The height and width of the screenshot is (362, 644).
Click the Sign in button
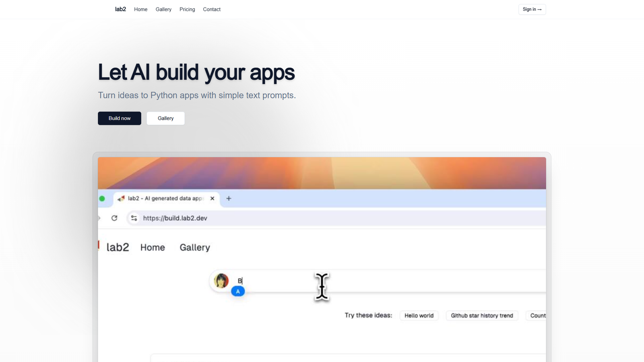coord(532,9)
